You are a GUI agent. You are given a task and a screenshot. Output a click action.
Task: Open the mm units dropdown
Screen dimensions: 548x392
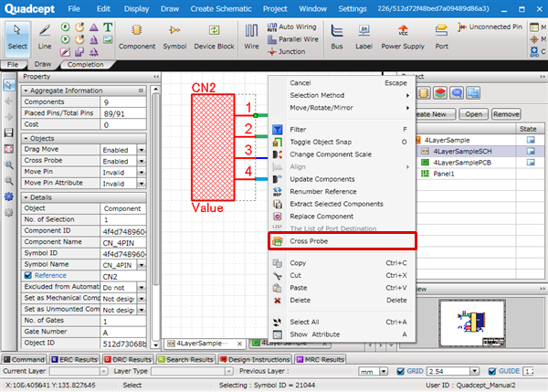384,371
